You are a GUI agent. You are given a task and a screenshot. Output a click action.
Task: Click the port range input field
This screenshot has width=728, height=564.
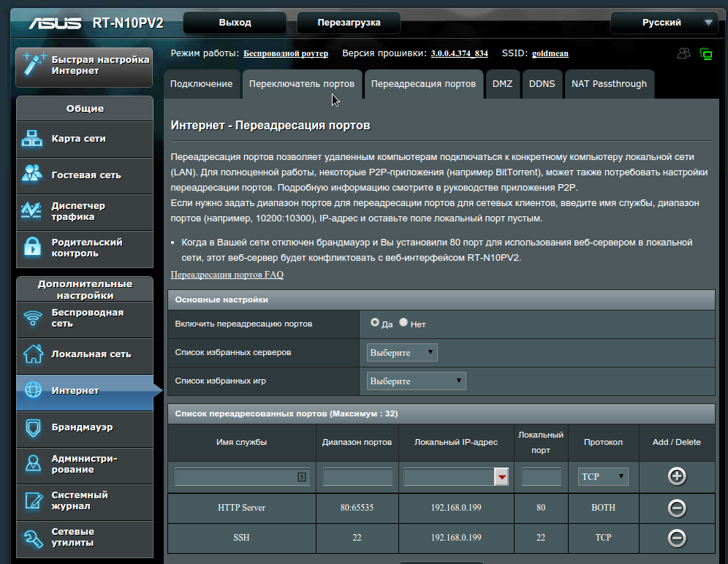357,477
